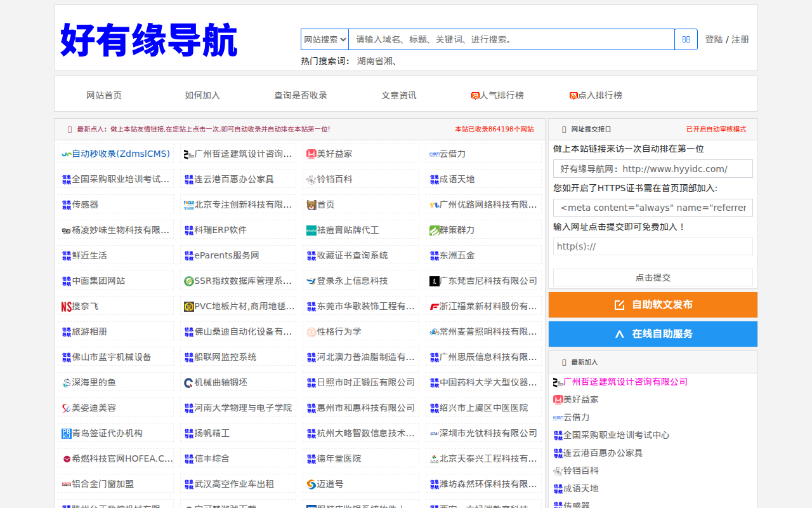Viewport: 812px width, 508px height.
Task: Click the 云借力 favicon in main grid
Action: (x=434, y=154)
